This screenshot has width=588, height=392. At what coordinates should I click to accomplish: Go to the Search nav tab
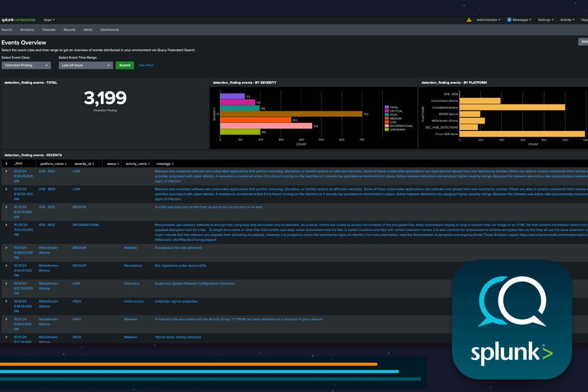(7, 30)
